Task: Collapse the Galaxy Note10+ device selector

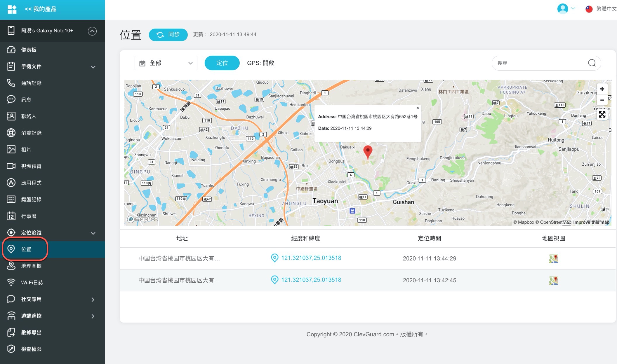Action: pos(92,31)
